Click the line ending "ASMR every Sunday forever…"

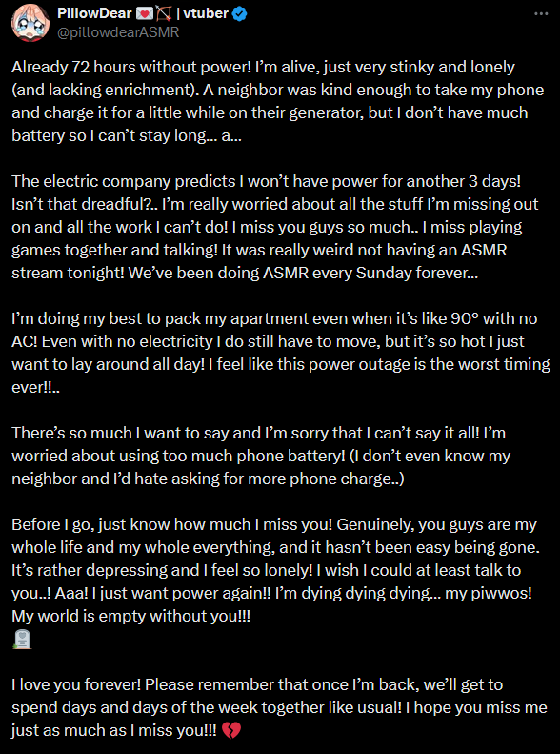[x=245, y=273]
